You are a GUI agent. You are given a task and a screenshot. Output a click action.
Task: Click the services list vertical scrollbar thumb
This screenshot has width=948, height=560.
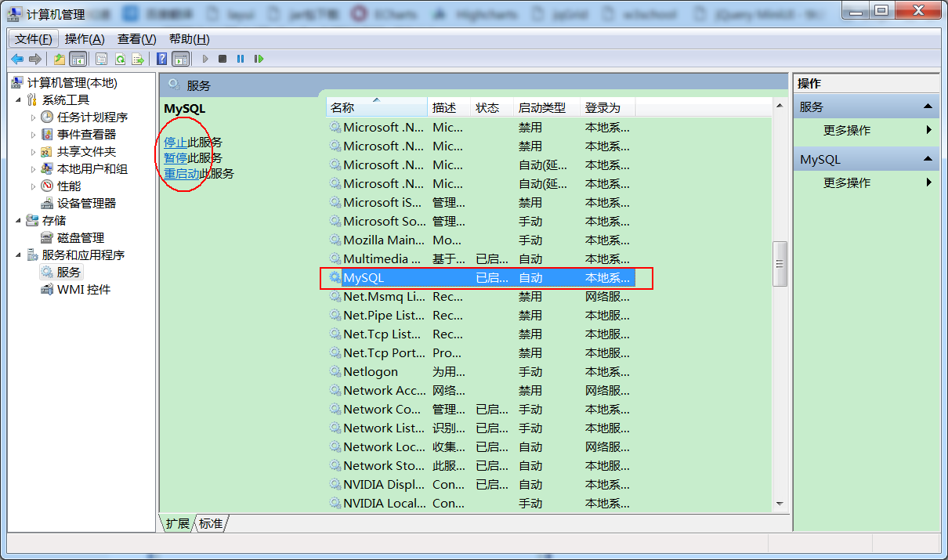pyautogui.click(x=780, y=264)
